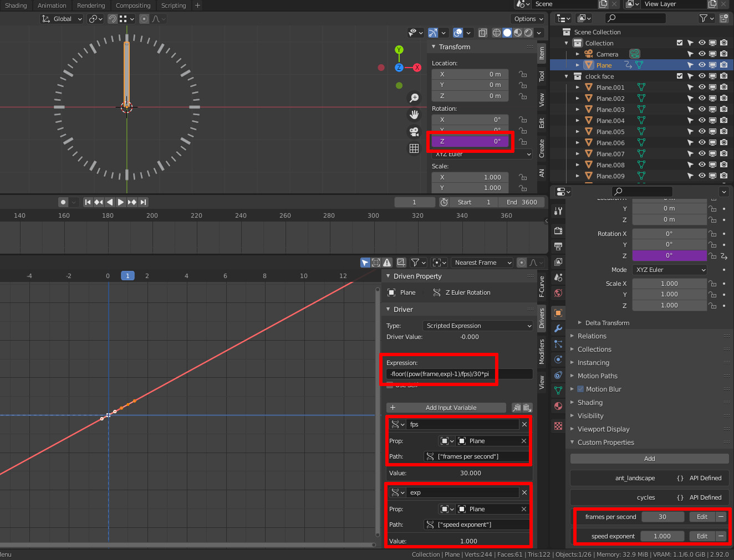The image size is (734, 560).
Task: Click the driver Expression input field
Action: pos(459,374)
